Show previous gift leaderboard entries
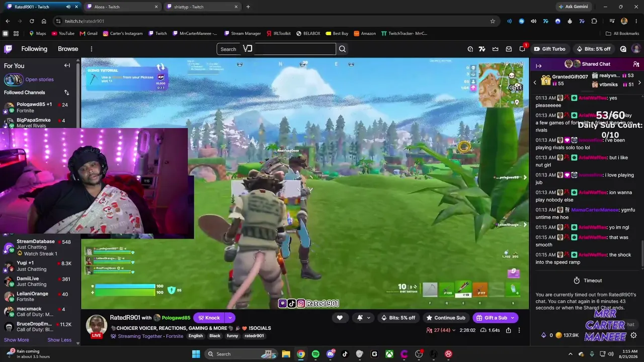The image size is (644, 362). coord(535,82)
